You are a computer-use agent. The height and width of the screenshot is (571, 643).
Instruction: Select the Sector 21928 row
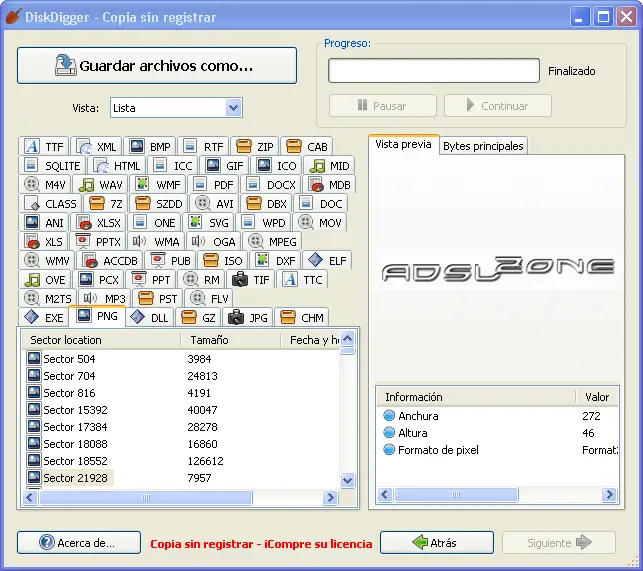[181, 478]
